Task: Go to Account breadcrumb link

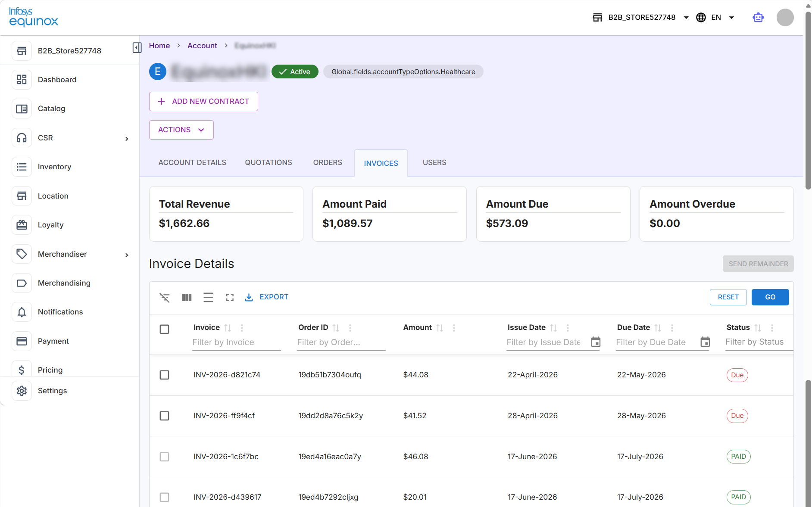Action: tap(202, 46)
